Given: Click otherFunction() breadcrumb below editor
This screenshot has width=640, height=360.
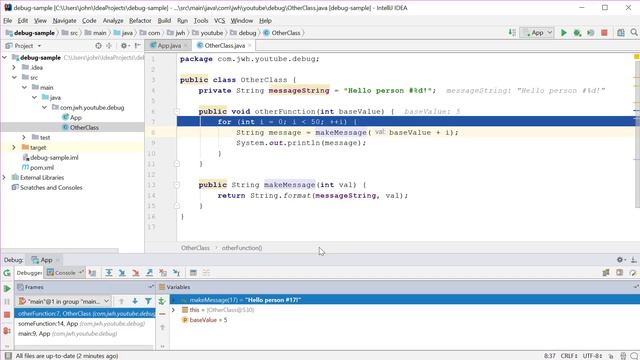Looking at the screenshot, I should coord(242,248).
